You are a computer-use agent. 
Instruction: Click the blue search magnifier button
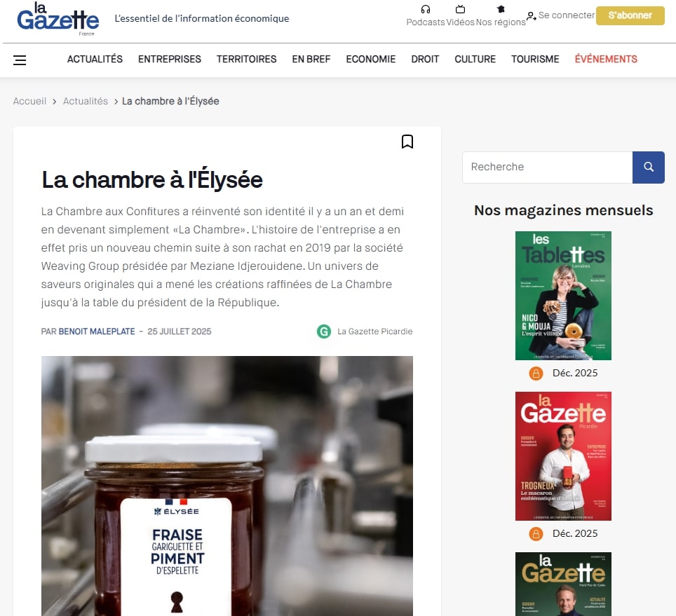point(649,167)
